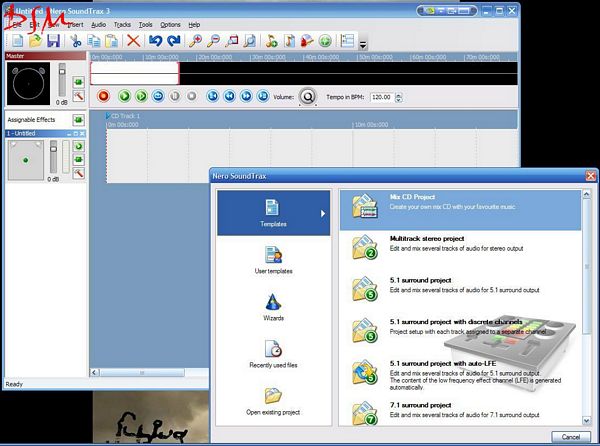Viewport: 600px width, 446px height.
Task: Choose Mix CD Project template
Action: [x=460, y=210]
